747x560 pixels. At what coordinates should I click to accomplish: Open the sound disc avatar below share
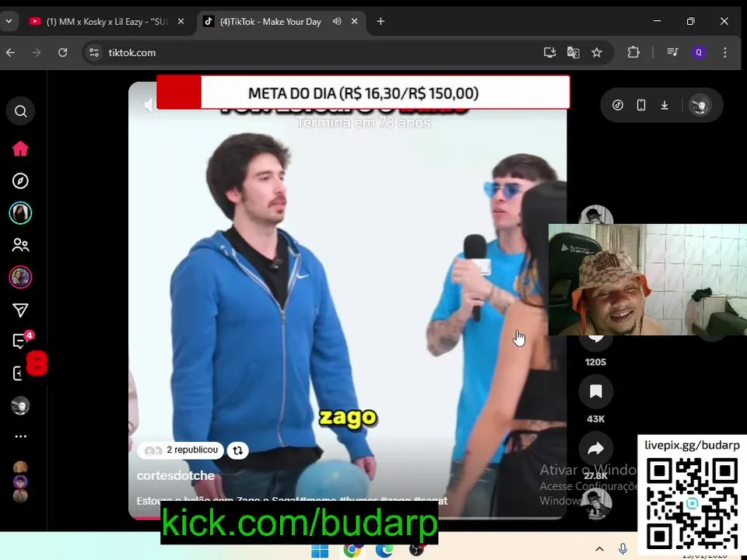[x=595, y=504]
